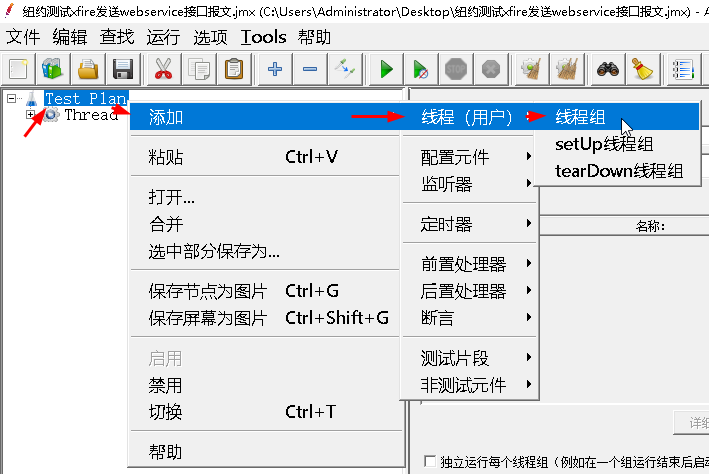The height and width of the screenshot is (474, 709).
Task: Expand the 前置处理器 submenu
Action: pos(469,264)
